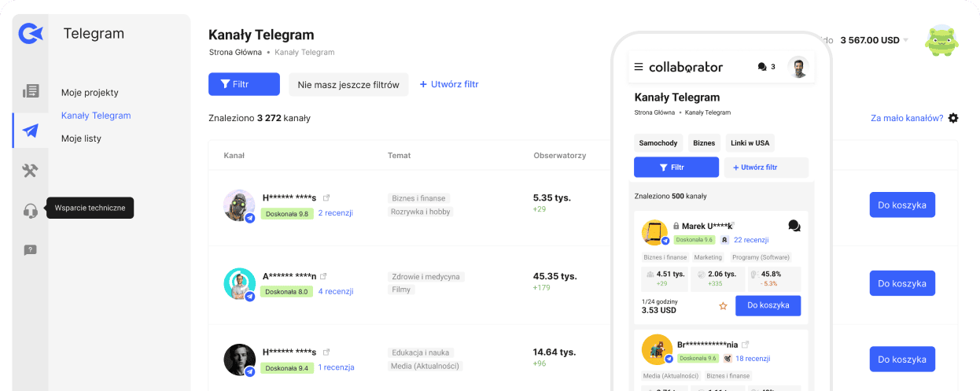980x391 pixels.
Task: Click the blue Filtr button
Action: click(x=244, y=84)
